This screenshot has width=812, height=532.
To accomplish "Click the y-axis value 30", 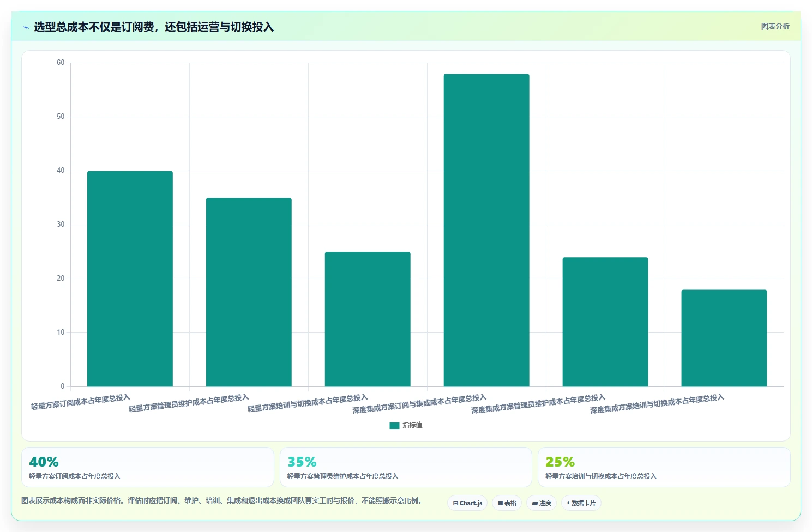I will tap(61, 225).
